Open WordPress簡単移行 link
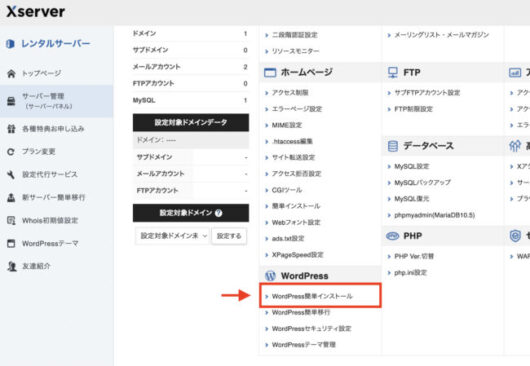Image resolution: width=530 pixels, height=366 pixels. click(301, 313)
